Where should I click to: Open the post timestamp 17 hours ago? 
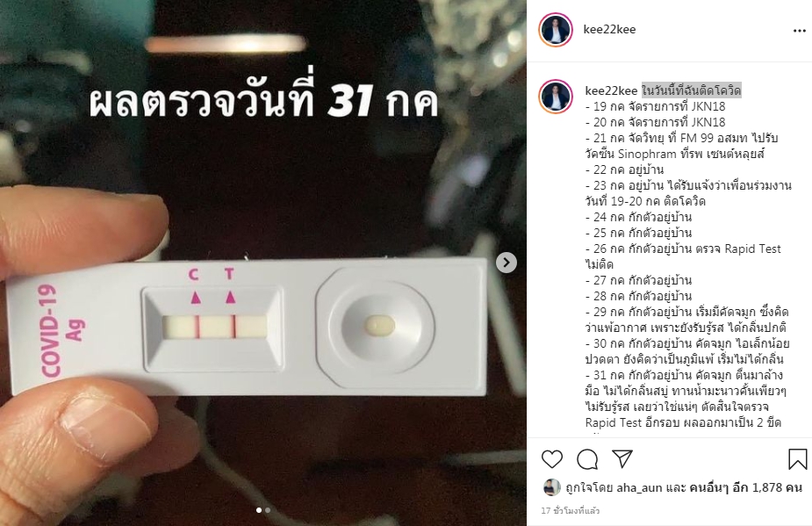571,511
